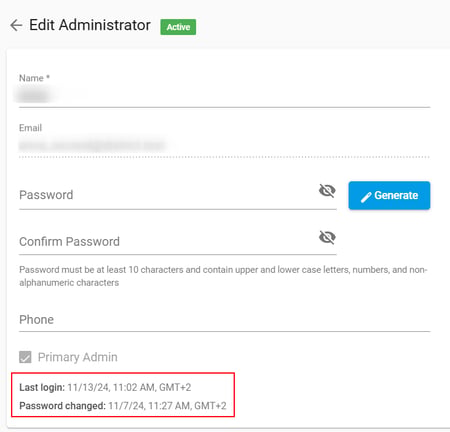Go back using the left arrow icon
This screenshot has height=432, width=450.
pos(16,25)
